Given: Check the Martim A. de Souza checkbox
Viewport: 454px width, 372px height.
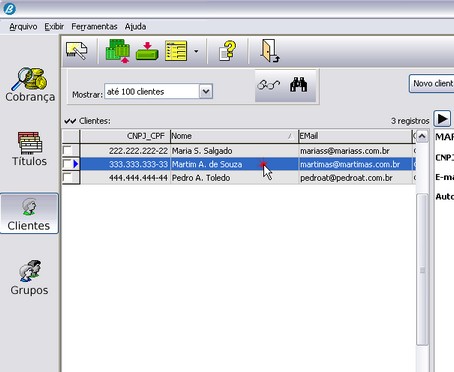Looking at the screenshot, I should (67, 164).
